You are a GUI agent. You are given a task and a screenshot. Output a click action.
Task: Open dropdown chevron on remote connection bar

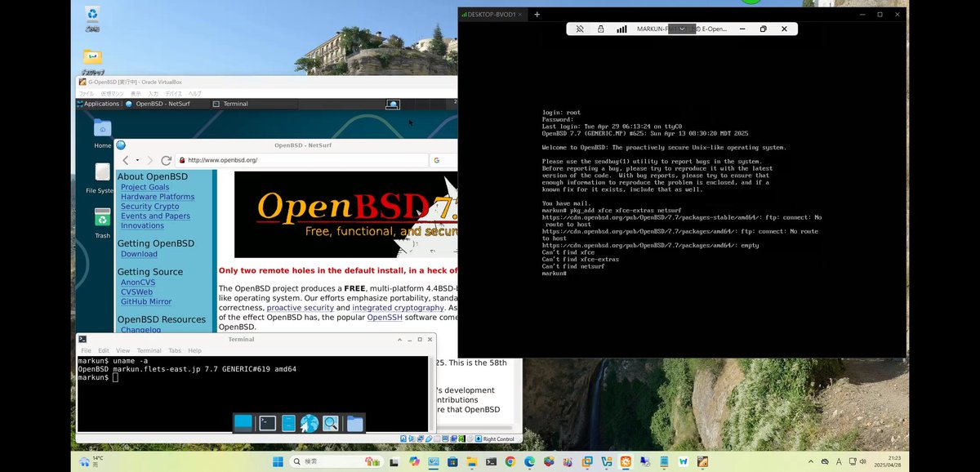(682, 29)
